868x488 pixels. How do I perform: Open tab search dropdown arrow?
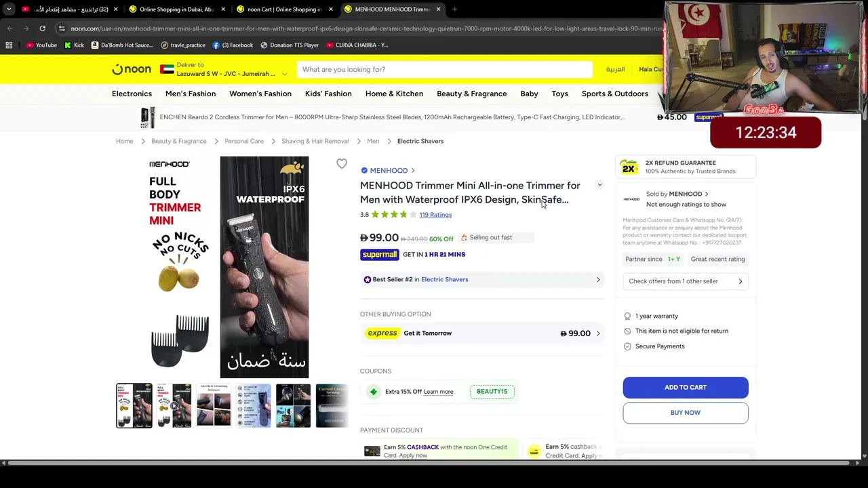point(9,9)
